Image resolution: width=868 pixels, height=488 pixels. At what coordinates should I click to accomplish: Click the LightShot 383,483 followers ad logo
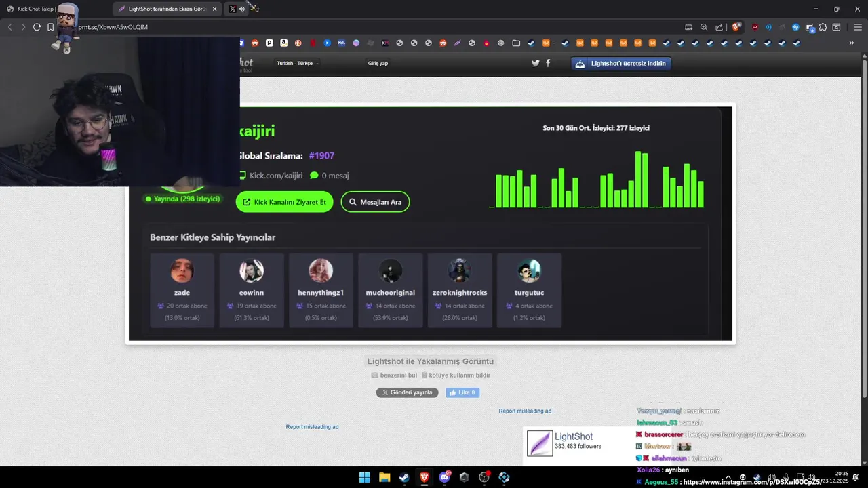click(540, 443)
